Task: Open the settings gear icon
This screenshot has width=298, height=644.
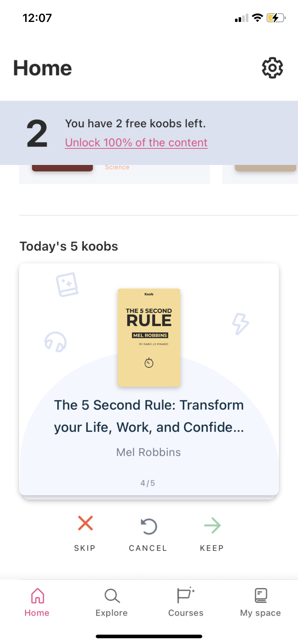Action: [272, 68]
